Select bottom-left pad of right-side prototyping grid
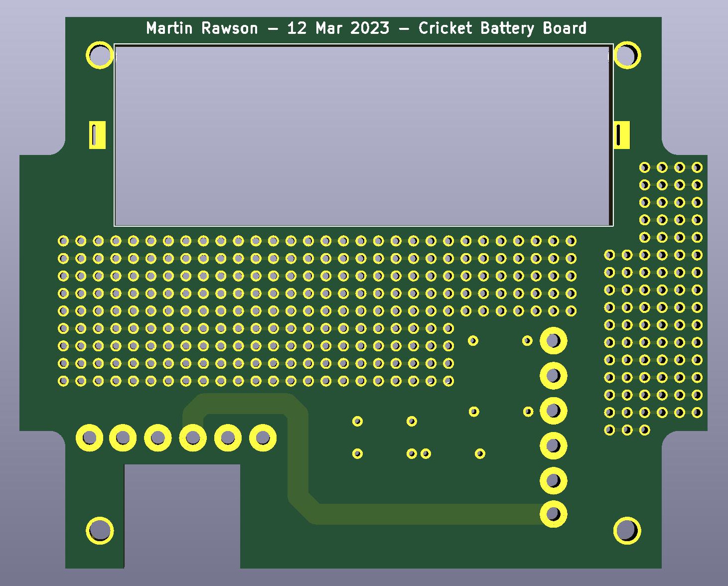 609,430
